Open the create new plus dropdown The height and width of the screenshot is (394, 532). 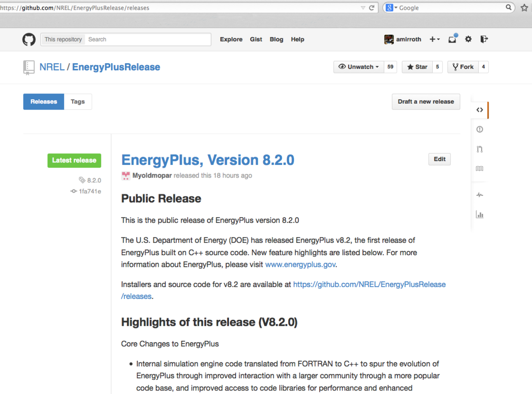[435, 39]
